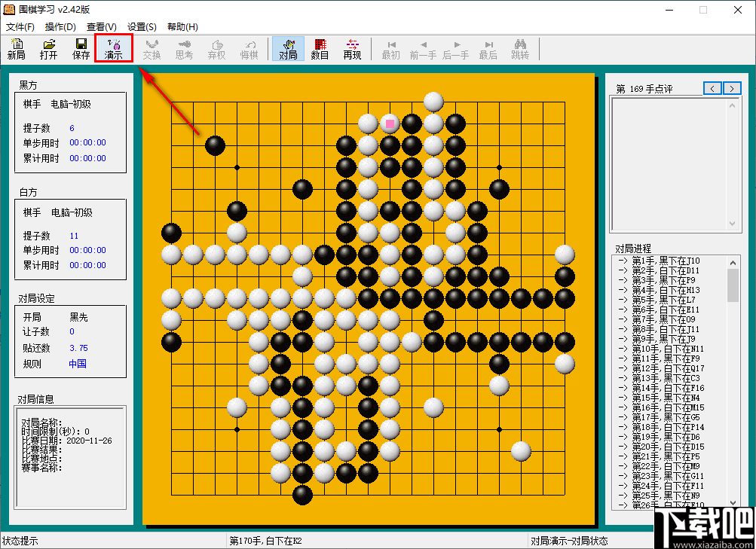
Task: Click the right arrow in commentary panel
Action: click(730, 88)
